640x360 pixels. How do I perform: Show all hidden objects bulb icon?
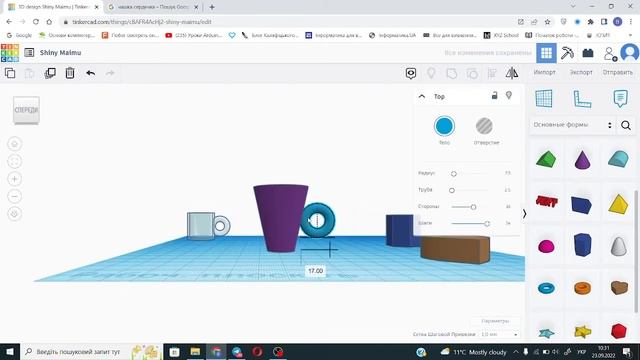431,73
